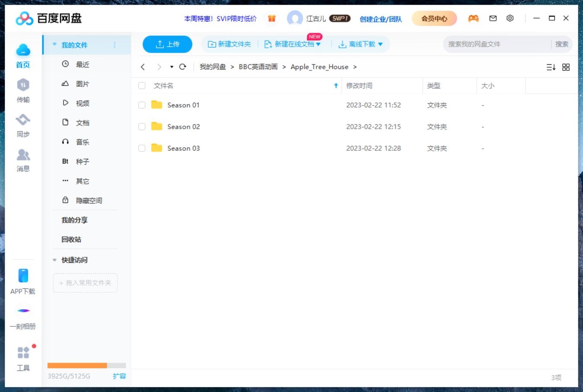Click 扩容 next to the storage bar
The width and height of the screenshot is (583, 392).
[x=119, y=376]
